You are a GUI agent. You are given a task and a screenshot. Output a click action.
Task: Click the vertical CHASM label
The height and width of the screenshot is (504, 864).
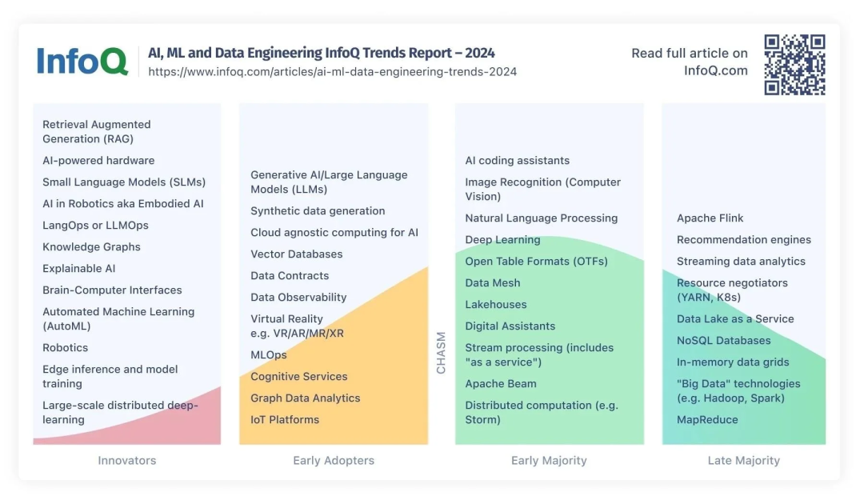[x=441, y=353]
